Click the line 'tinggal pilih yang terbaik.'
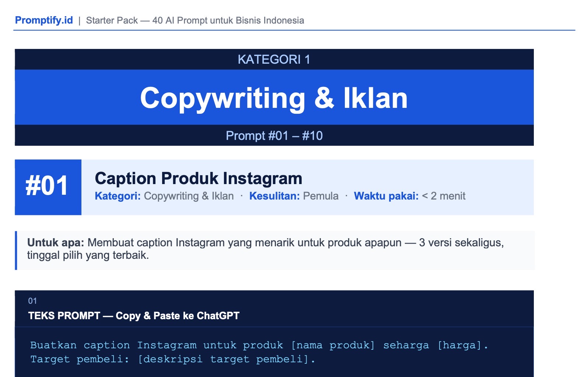This screenshot has height=377, width=588. [88, 255]
